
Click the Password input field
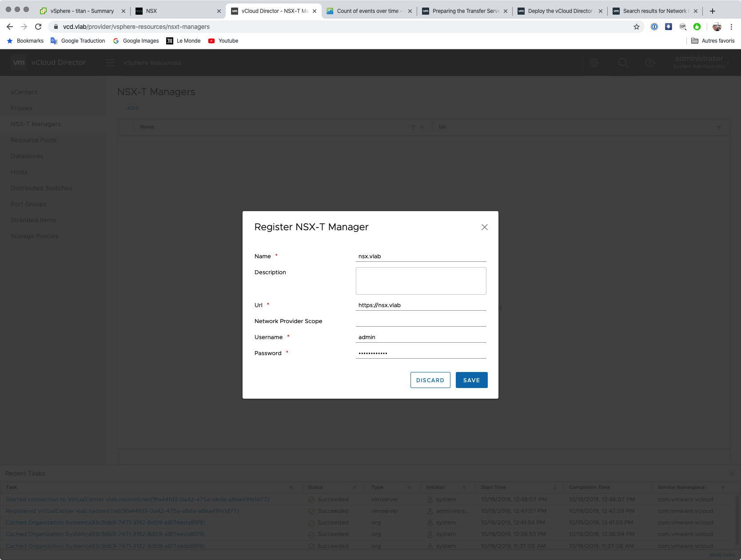pyautogui.click(x=421, y=353)
